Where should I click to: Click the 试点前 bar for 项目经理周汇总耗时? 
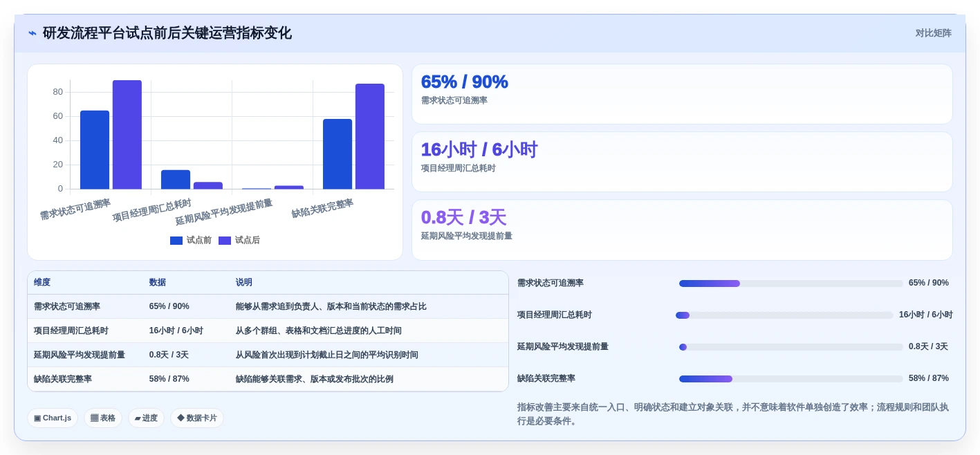[176, 179]
